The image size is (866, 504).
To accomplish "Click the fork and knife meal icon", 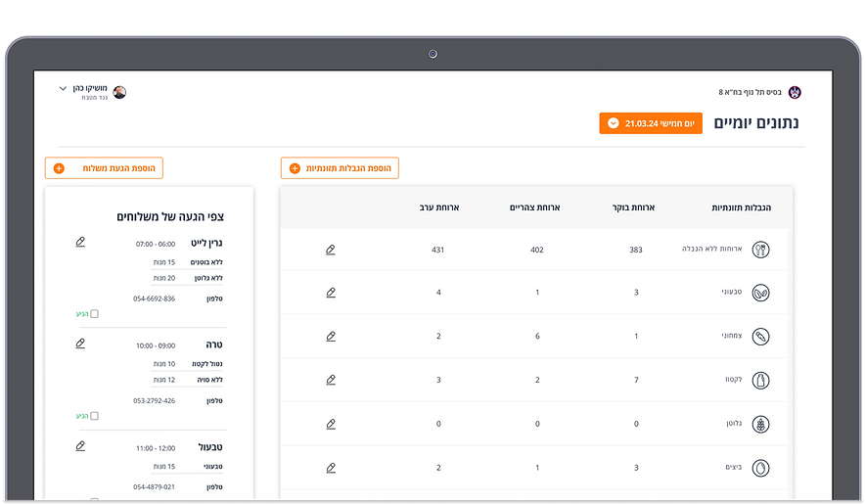I will tap(760, 250).
